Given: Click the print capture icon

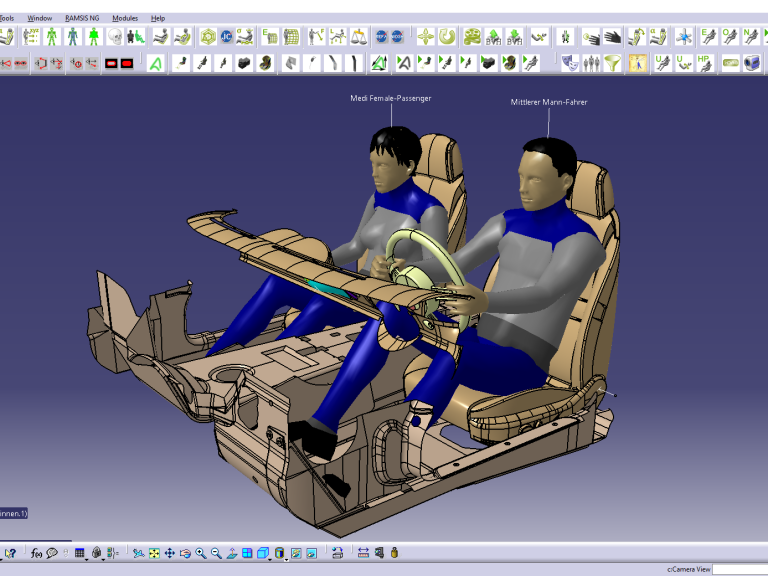Looking at the screenshot, I should point(337,553).
